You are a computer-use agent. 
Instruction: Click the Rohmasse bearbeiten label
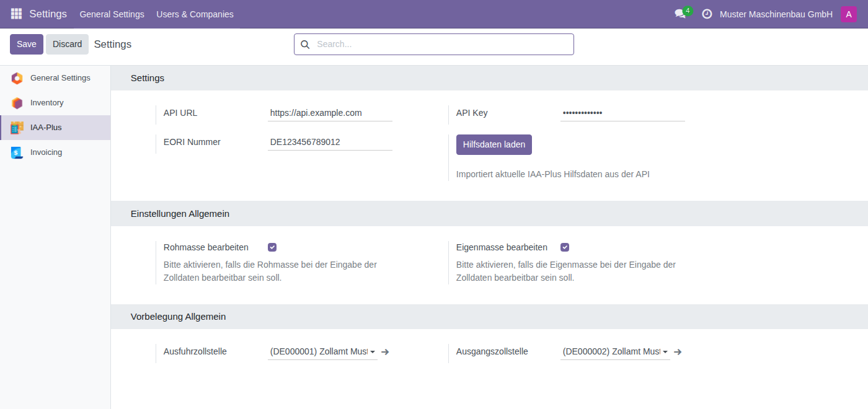tap(206, 247)
